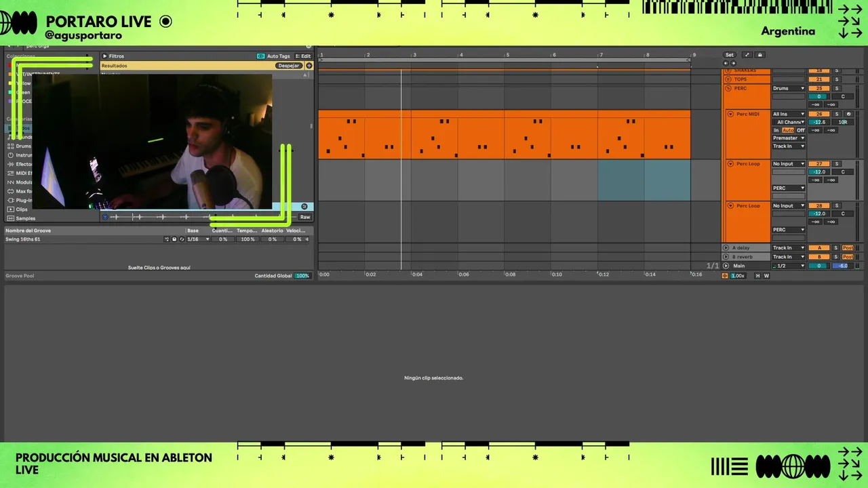
Task: Click the H height optimize button
Action: click(x=757, y=276)
